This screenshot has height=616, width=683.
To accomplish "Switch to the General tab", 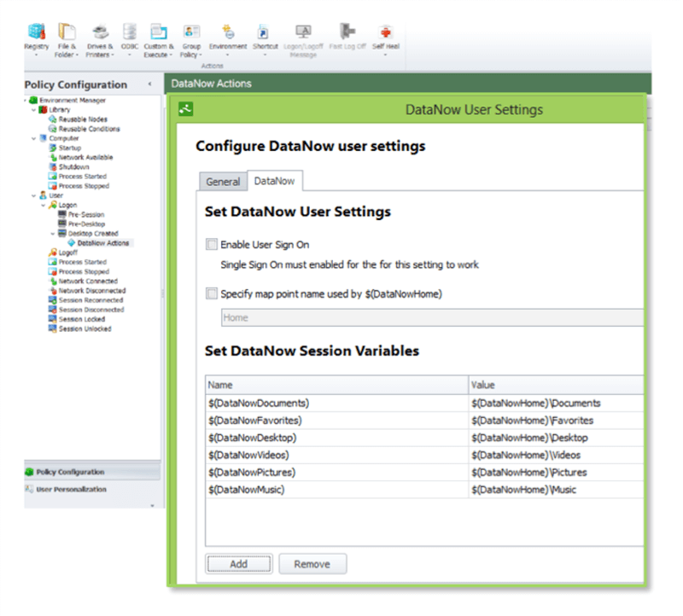I will point(223,182).
